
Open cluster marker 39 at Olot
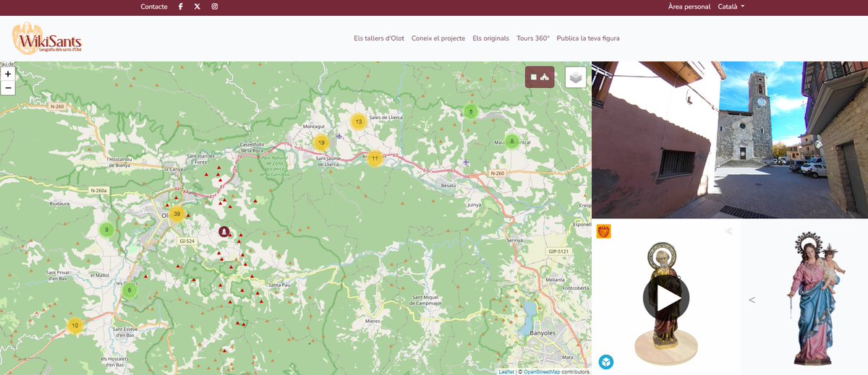click(x=176, y=213)
